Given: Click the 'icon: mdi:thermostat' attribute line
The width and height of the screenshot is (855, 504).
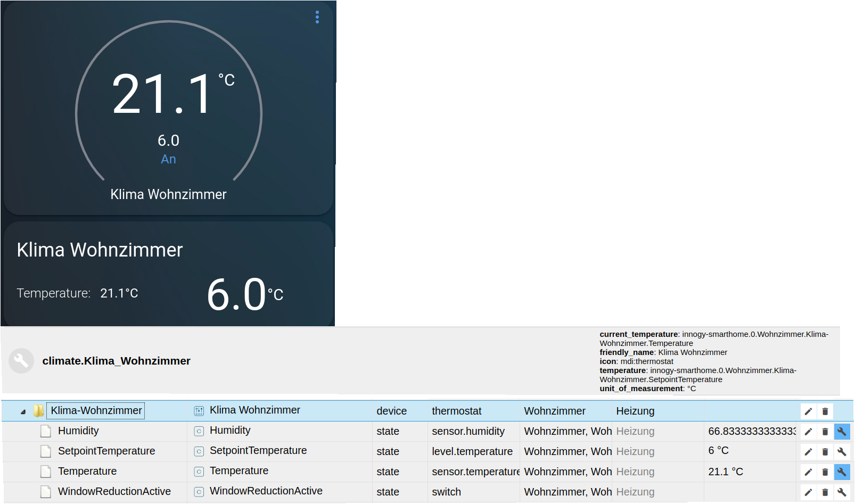Looking at the screenshot, I should 636,361.
